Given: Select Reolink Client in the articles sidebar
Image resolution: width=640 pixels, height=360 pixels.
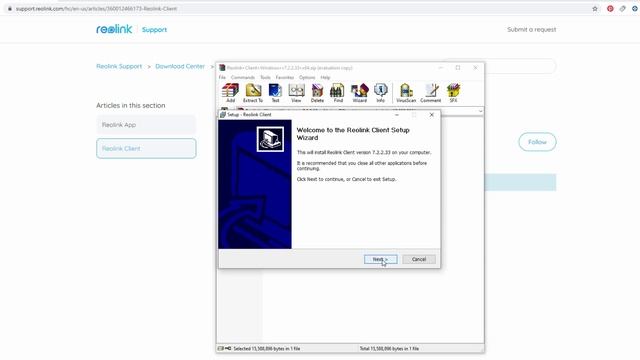Looking at the screenshot, I should coord(146,149).
